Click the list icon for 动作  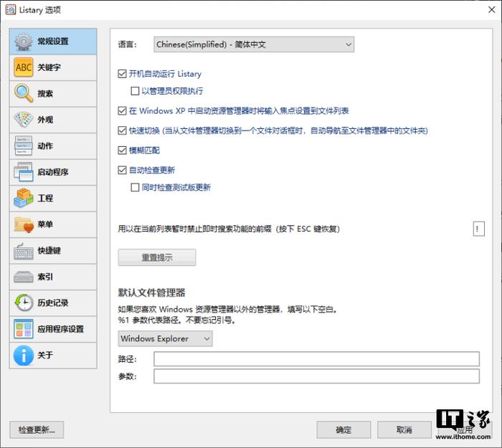[24, 146]
